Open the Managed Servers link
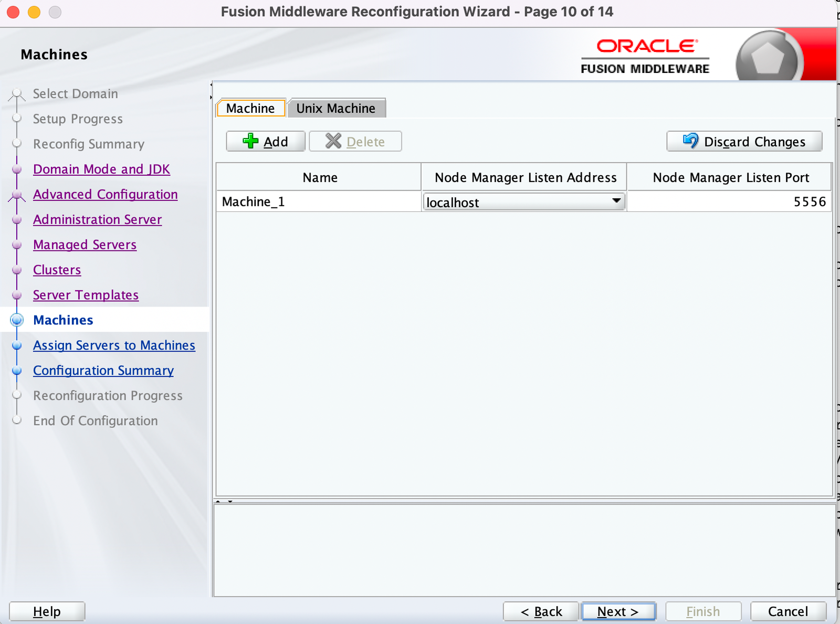 coord(85,245)
